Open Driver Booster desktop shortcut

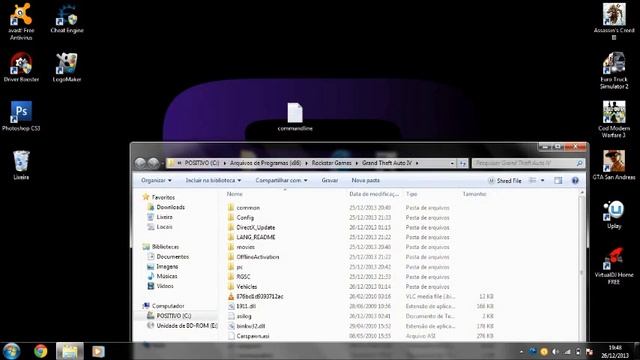(x=21, y=67)
